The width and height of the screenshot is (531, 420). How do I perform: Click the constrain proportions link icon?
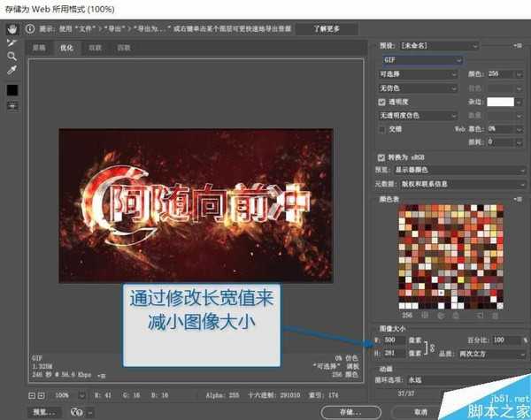click(x=432, y=347)
